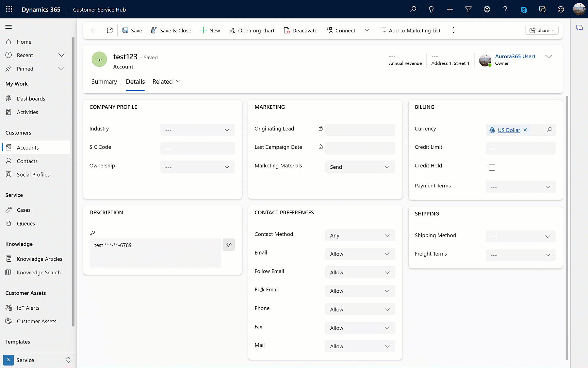Open the Aurora365 User1 owner link

pyautogui.click(x=515, y=57)
